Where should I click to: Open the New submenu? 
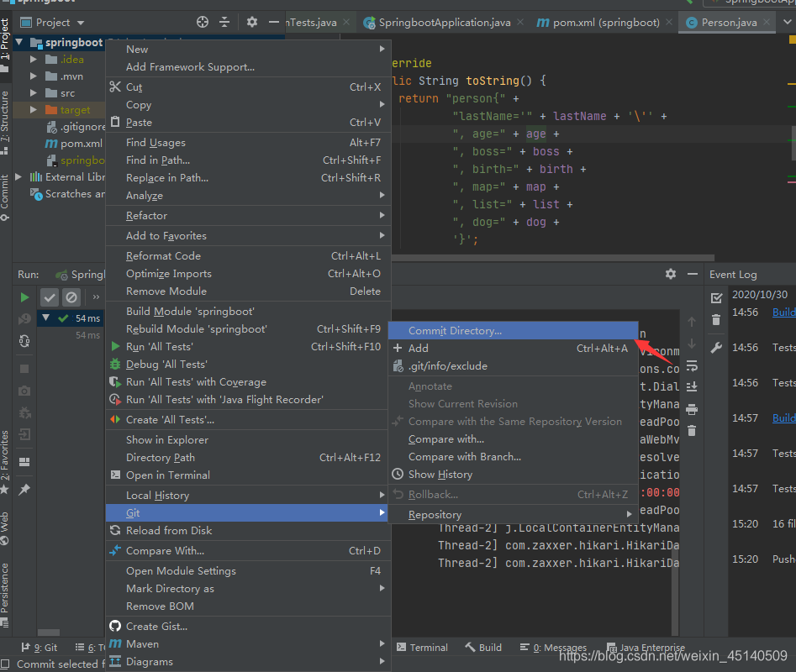pyautogui.click(x=248, y=50)
